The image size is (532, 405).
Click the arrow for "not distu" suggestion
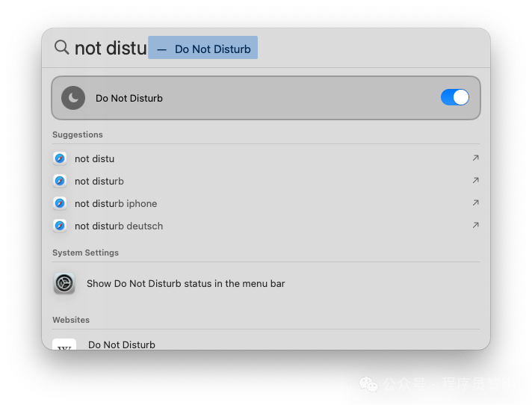point(476,158)
